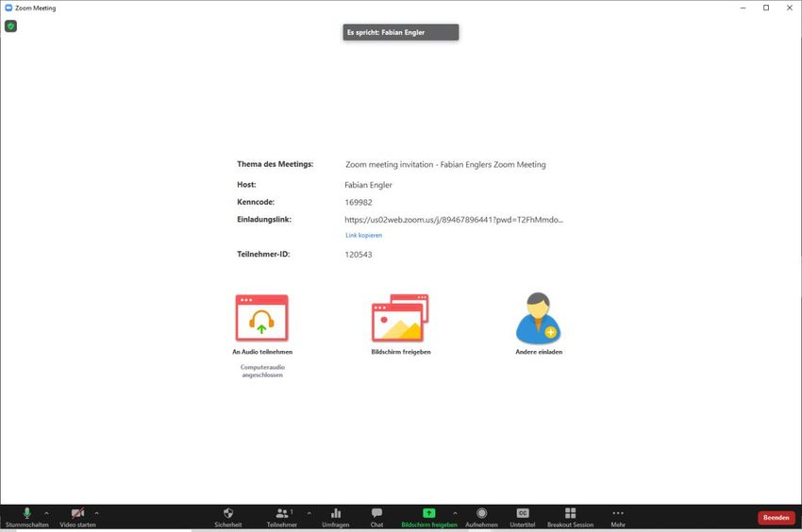This screenshot has width=802, height=532.
Task: Click the invitation link URL text
Action: point(454,220)
